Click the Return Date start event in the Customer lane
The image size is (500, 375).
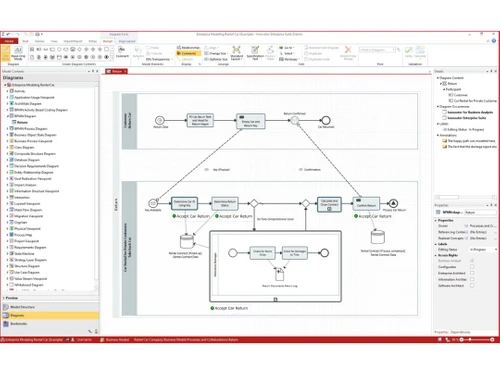click(160, 120)
